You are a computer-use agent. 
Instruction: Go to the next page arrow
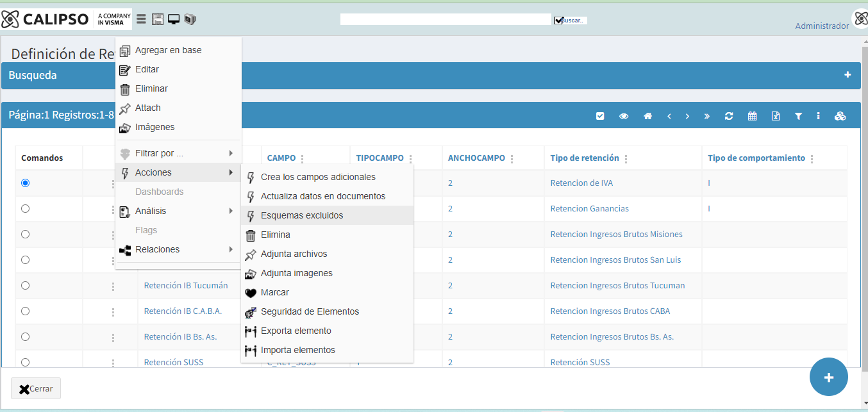pyautogui.click(x=687, y=116)
